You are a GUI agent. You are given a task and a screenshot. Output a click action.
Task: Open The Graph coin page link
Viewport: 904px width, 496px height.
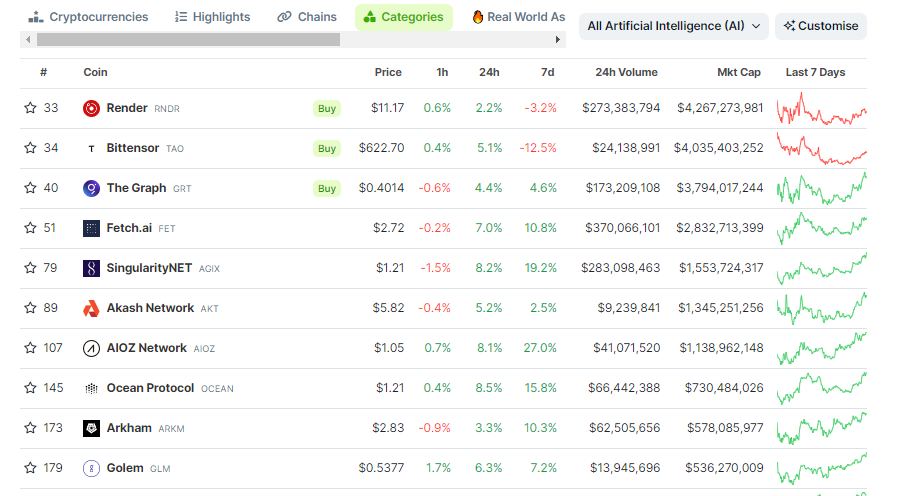tap(136, 187)
